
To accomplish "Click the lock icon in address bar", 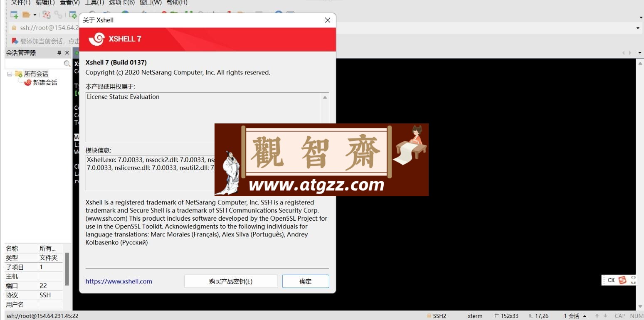I will (x=14, y=28).
